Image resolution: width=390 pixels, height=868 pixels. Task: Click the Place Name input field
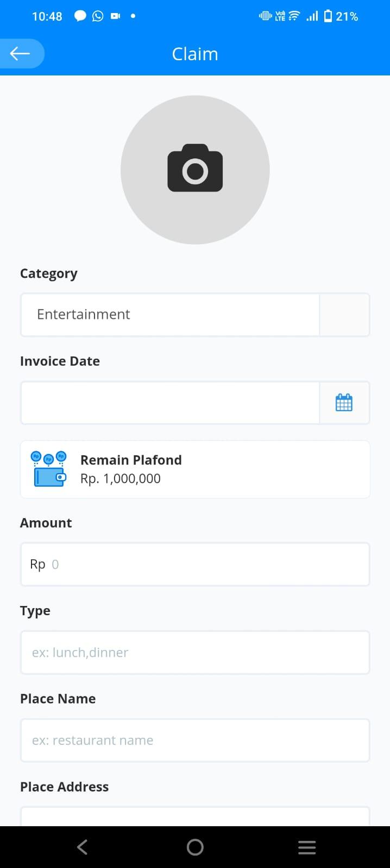pyautogui.click(x=195, y=740)
